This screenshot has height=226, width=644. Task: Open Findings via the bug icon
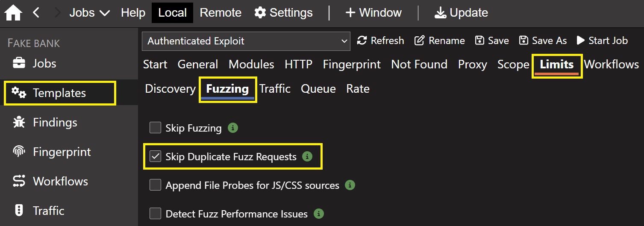pyautogui.click(x=19, y=123)
